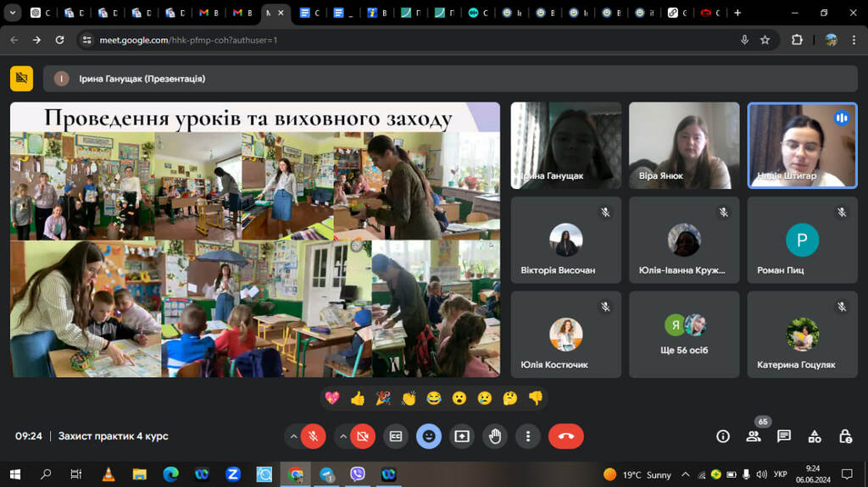Show the participants list
This screenshot has width=868, height=487.
coord(753,436)
